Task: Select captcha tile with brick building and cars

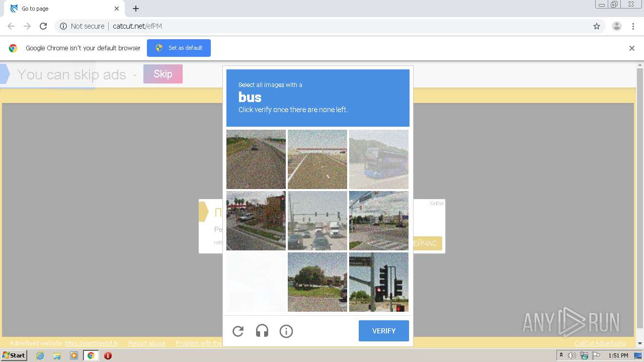Action: tap(256, 221)
